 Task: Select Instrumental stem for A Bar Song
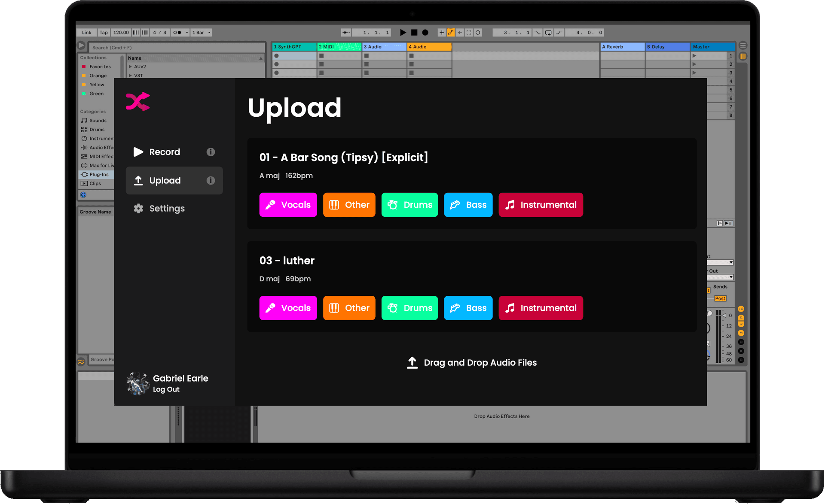pyautogui.click(x=541, y=205)
